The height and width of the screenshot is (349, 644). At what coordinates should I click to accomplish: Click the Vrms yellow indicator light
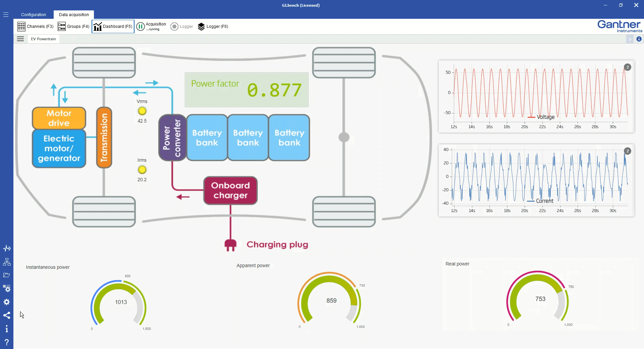click(142, 111)
